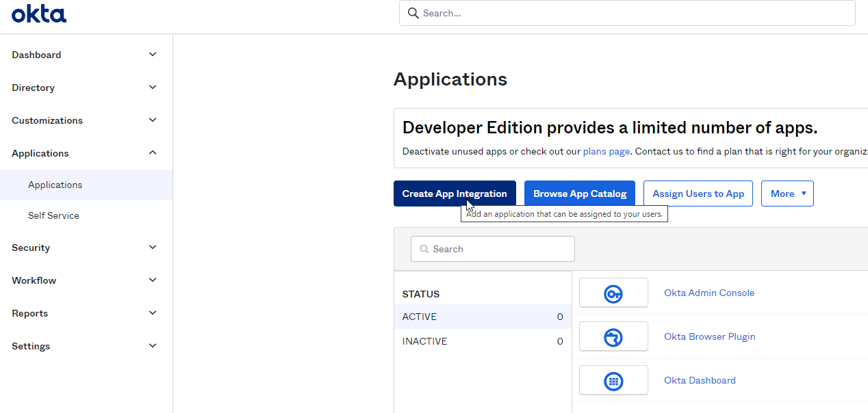Expand the Customizations sidebar section
Screen dimensions: 868x413
[153, 120]
